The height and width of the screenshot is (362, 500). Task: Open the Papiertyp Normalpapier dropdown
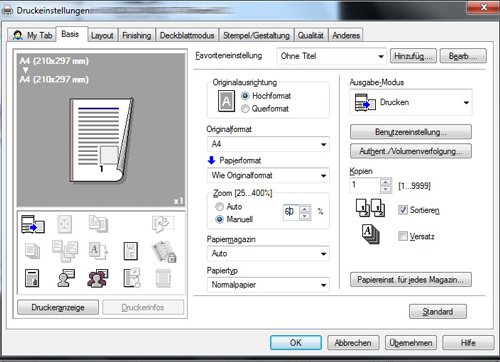(268, 285)
